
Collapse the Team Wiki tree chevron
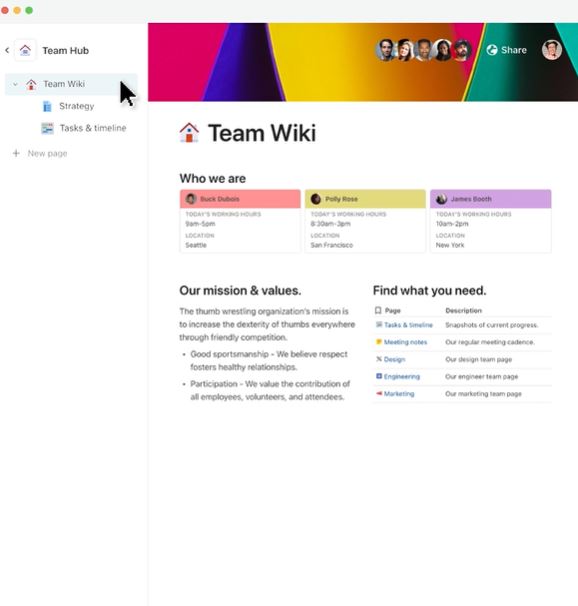point(15,84)
